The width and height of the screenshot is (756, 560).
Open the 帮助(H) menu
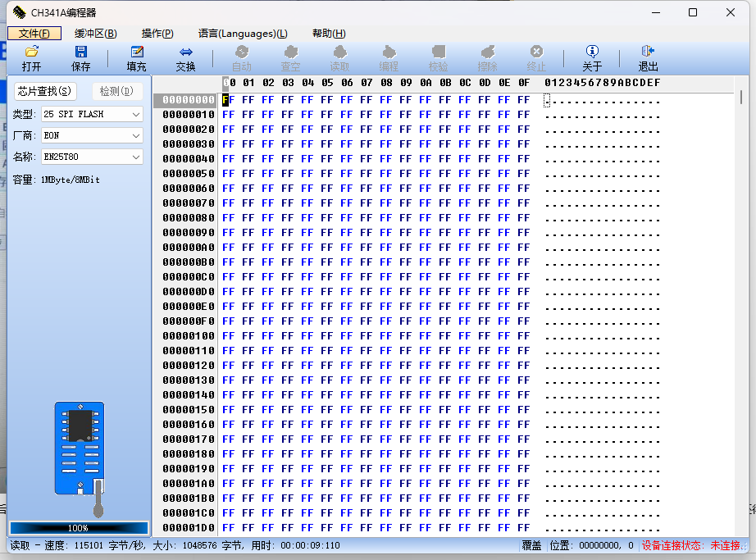coord(329,34)
